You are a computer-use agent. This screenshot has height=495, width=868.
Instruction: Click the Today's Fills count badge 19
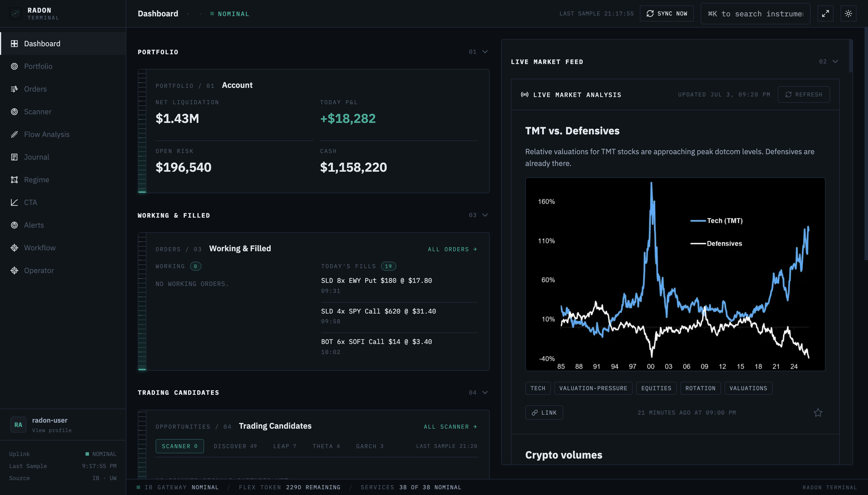[388, 266]
